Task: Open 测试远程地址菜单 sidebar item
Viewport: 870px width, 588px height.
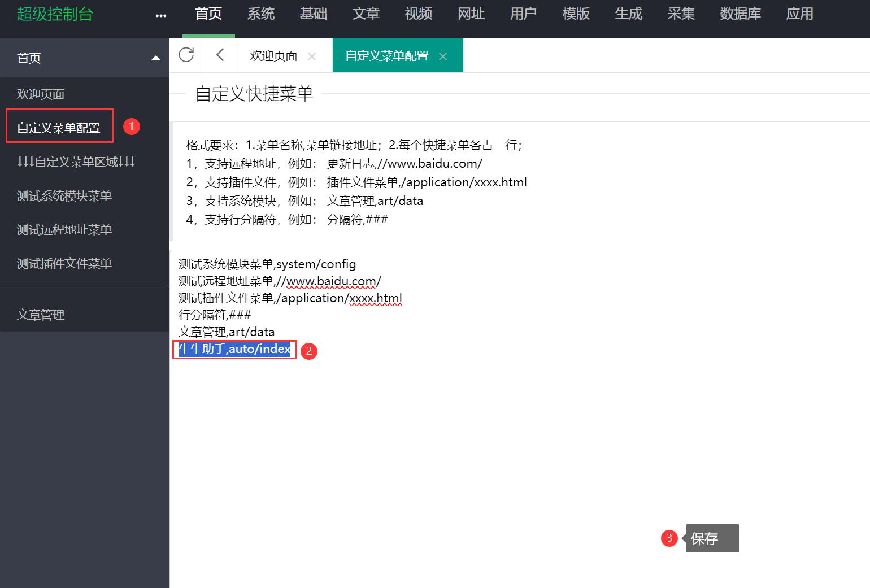Action: pos(64,230)
